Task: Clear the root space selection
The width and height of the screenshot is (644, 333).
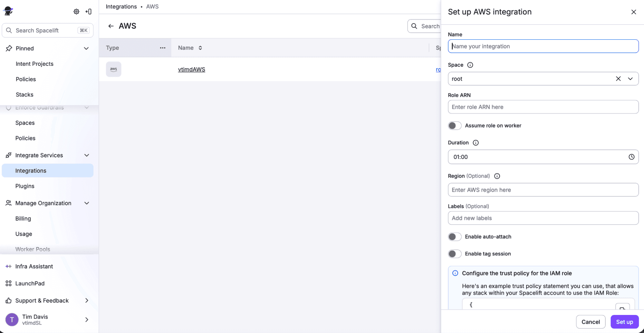Action: pos(618,79)
